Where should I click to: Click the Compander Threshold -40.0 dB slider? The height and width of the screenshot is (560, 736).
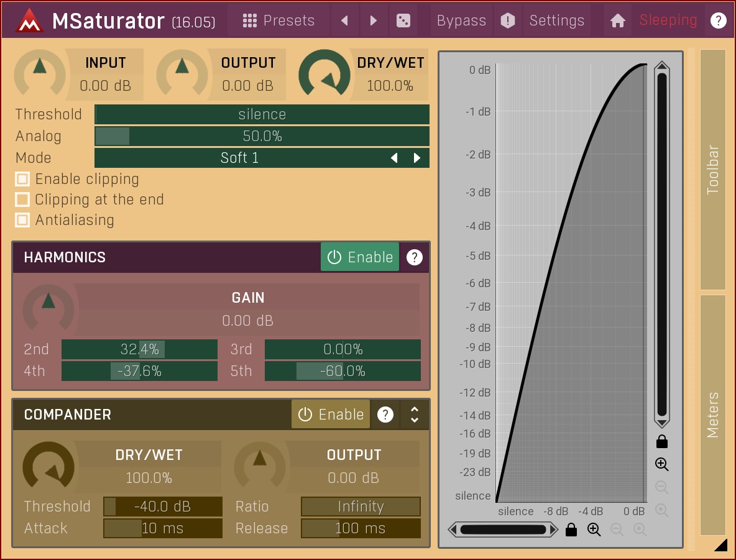[163, 507]
